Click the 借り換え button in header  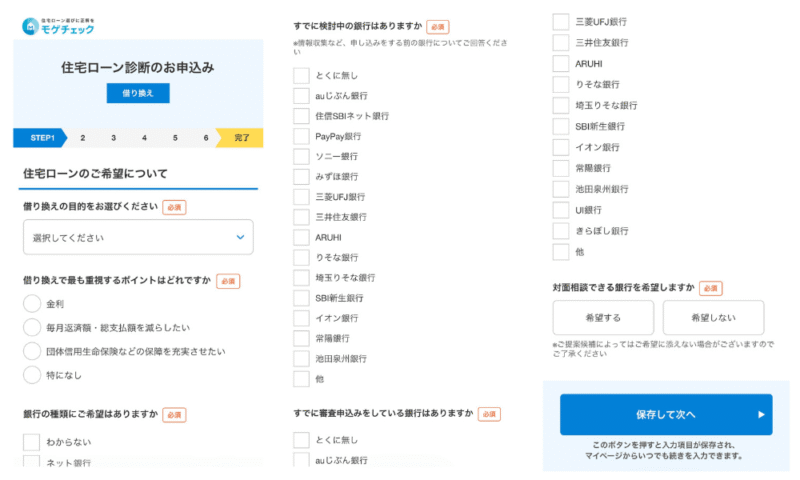click(x=138, y=93)
